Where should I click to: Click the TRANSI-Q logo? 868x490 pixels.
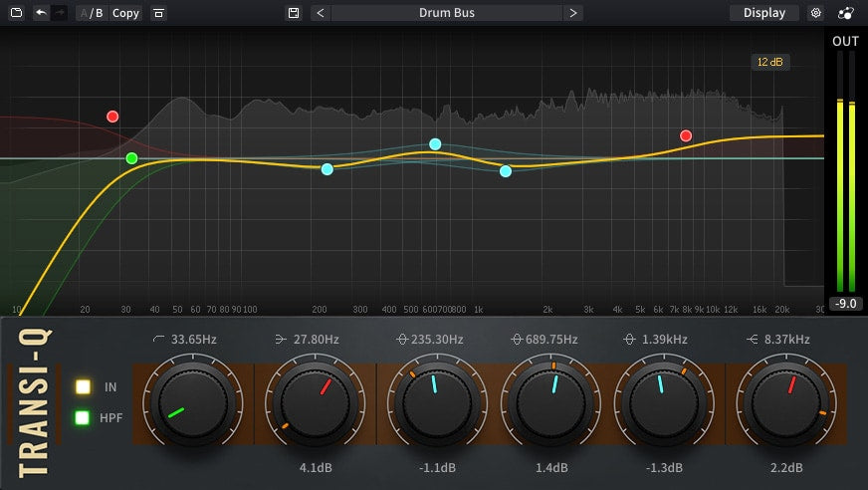pos(35,402)
